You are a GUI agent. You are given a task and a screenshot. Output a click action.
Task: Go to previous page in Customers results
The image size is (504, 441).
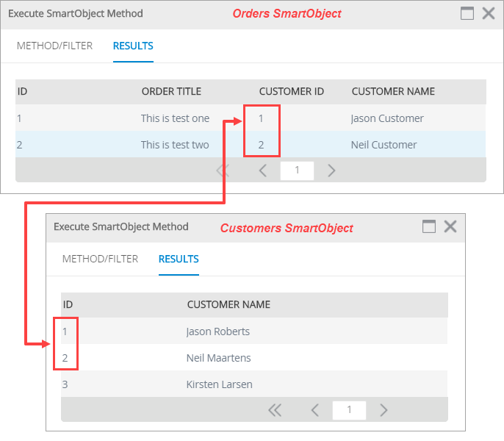click(314, 410)
